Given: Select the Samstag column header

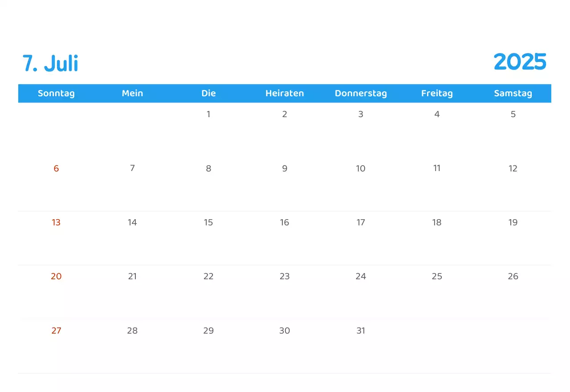Looking at the screenshot, I should click(x=513, y=93).
